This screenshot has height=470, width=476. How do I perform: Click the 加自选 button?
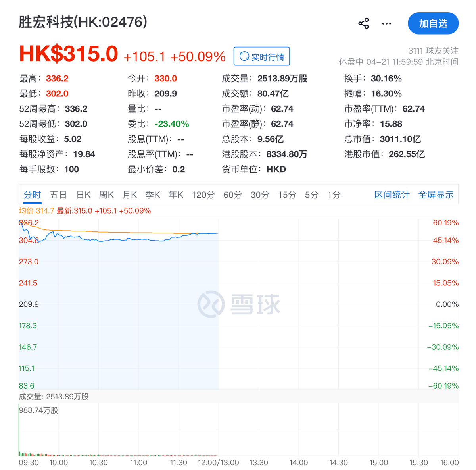click(433, 24)
